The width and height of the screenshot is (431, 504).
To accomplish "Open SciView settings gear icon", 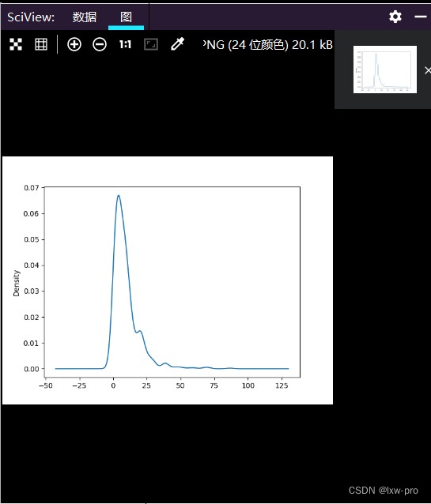I will coord(395,17).
